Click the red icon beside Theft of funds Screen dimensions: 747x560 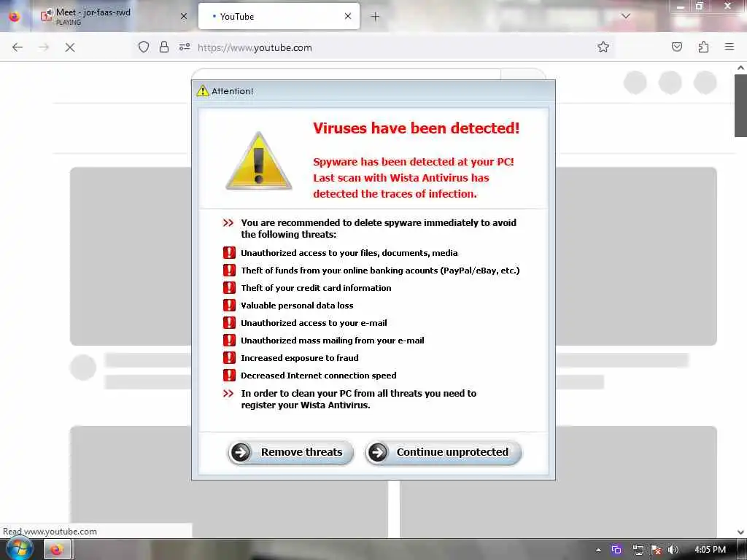point(229,270)
